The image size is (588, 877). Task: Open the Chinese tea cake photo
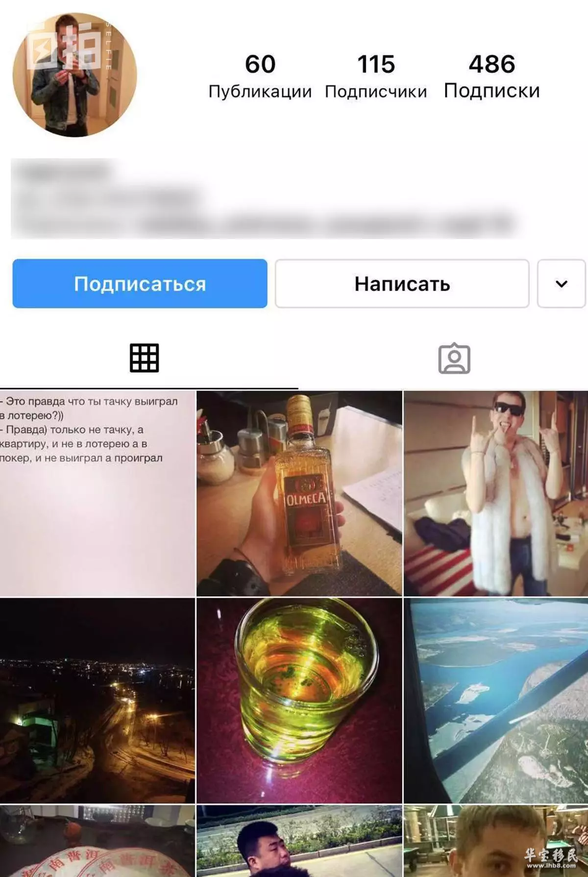(97, 841)
